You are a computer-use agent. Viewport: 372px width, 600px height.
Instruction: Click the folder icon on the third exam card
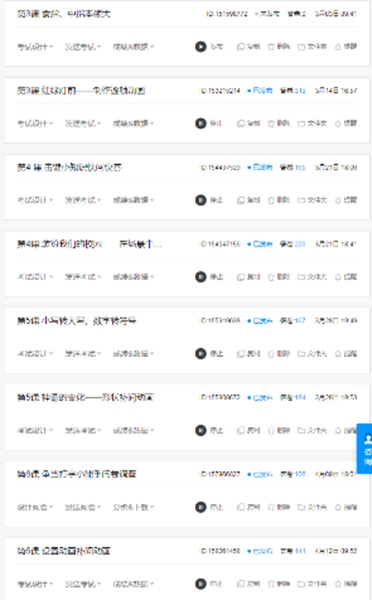click(302, 200)
